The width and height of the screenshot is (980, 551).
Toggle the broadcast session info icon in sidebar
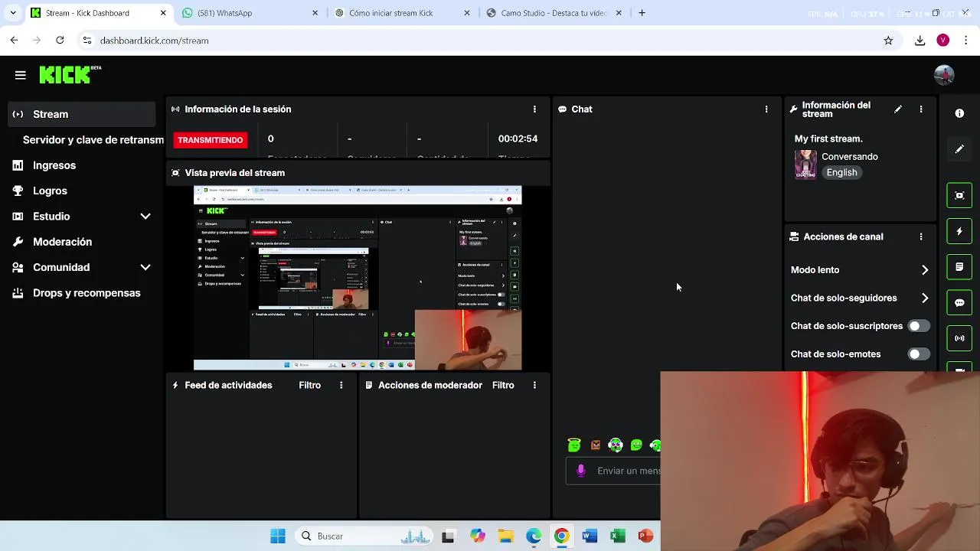point(959,338)
